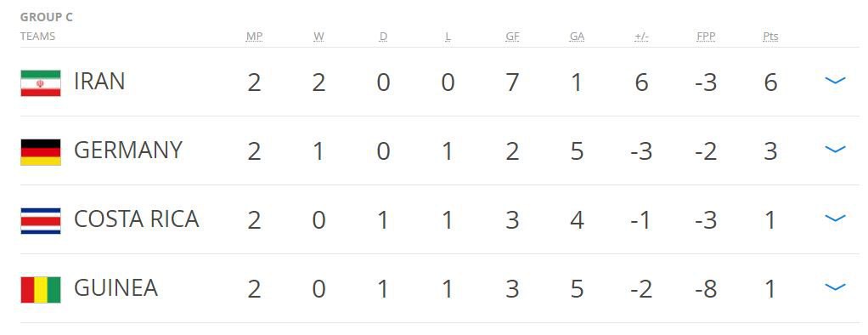Click the GF column header
868x335 pixels.
[x=513, y=37]
